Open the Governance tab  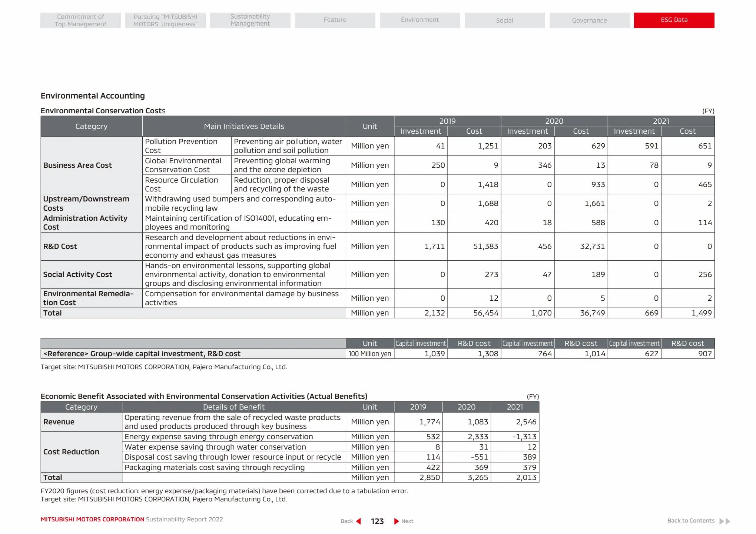tap(590, 20)
